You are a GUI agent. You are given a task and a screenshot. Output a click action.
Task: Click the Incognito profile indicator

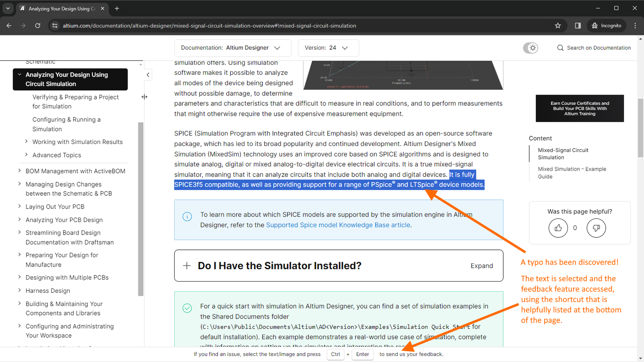[607, 25]
